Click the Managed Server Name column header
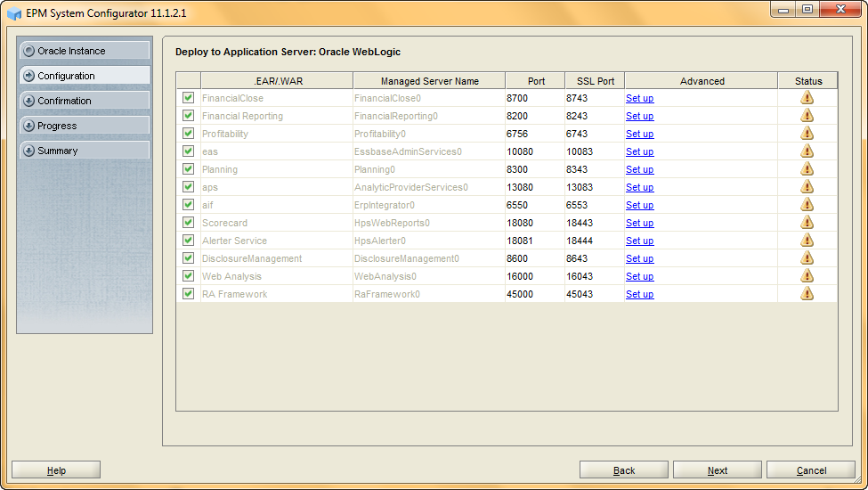Image resolution: width=868 pixels, height=490 pixels. (x=430, y=81)
